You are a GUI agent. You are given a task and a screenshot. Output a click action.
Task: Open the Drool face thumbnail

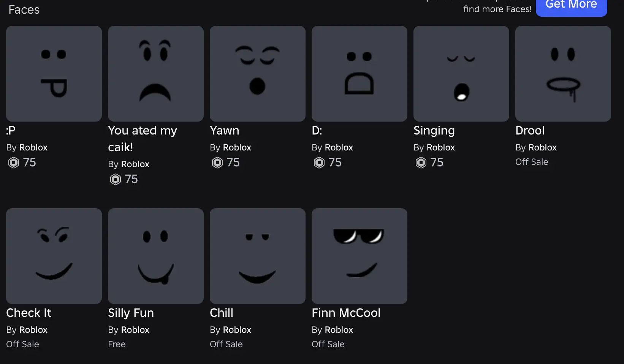[x=563, y=74]
